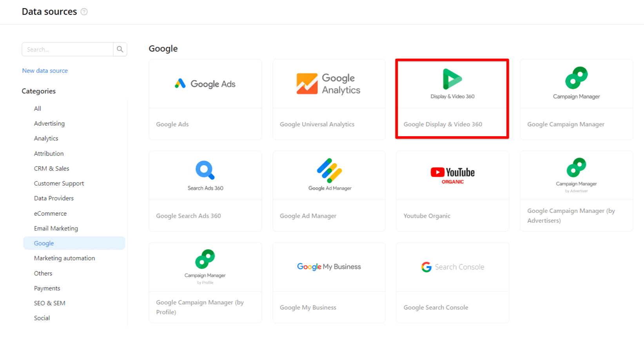The height and width of the screenshot is (357, 644).
Task: Open the Google Search Ads 360 label
Action: pos(189,216)
